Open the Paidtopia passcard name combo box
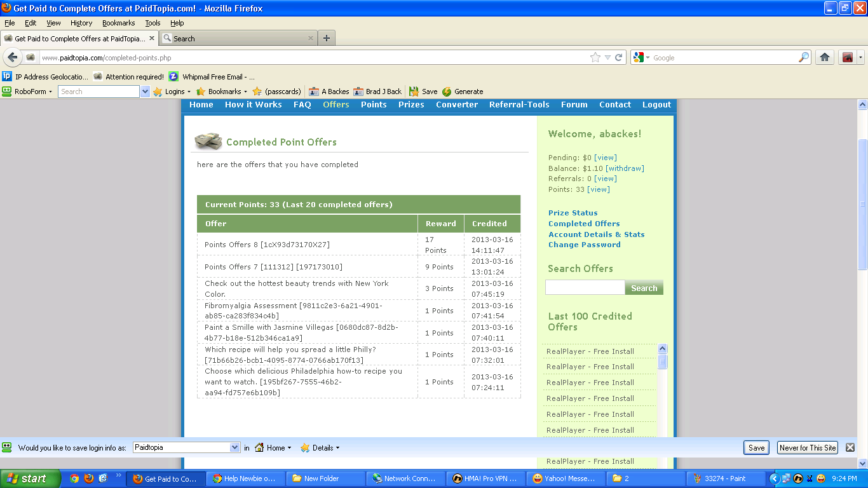Screen dimensions: 868x488 click(186, 447)
